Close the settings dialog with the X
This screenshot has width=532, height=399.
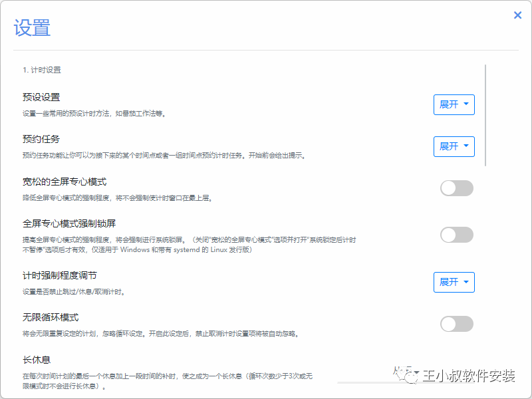pyautogui.click(x=517, y=15)
